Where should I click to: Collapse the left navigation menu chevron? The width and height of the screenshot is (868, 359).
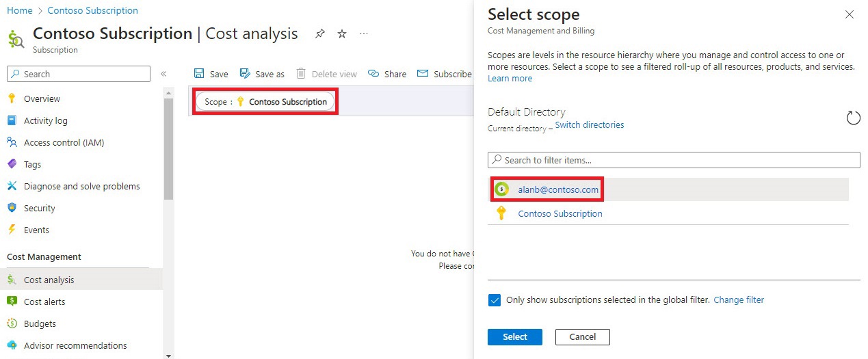(x=163, y=74)
